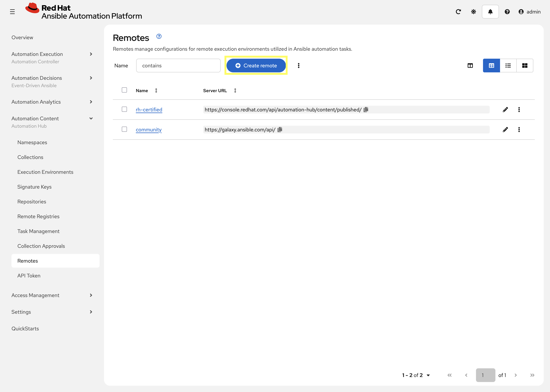The width and height of the screenshot is (550, 392).
Task: Click the refresh icon in the top bar
Action: 458,12
